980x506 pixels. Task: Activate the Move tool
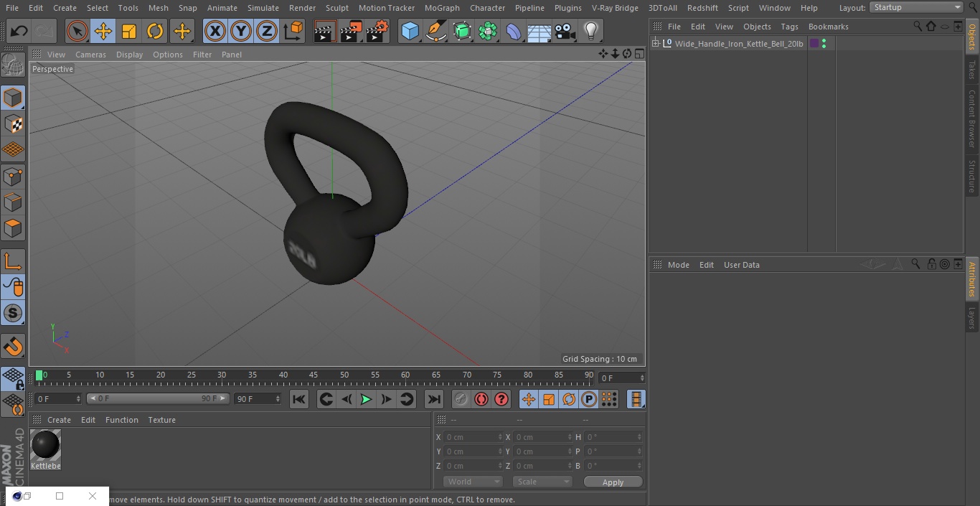(103, 31)
